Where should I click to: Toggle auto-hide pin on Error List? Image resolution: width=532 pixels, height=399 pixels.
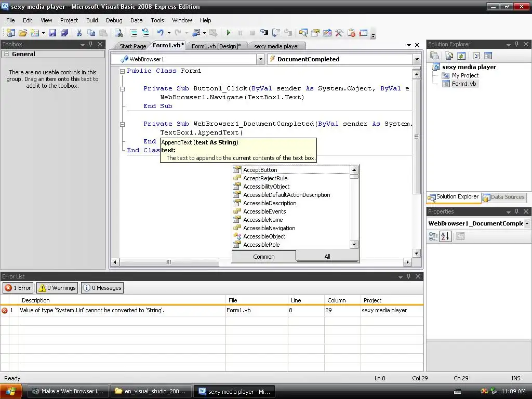[x=409, y=276]
